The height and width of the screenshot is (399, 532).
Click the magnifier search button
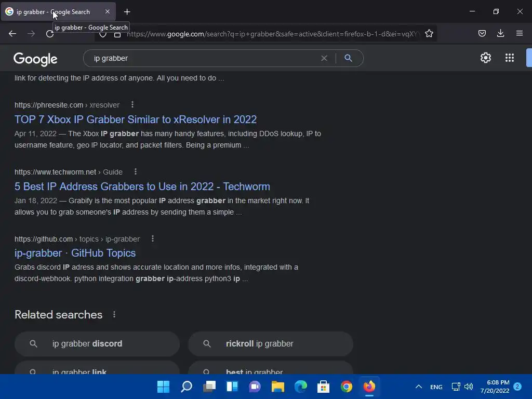tap(348, 58)
